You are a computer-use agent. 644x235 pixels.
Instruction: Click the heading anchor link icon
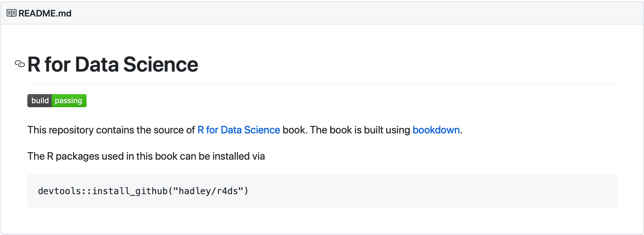[x=19, y=64]
